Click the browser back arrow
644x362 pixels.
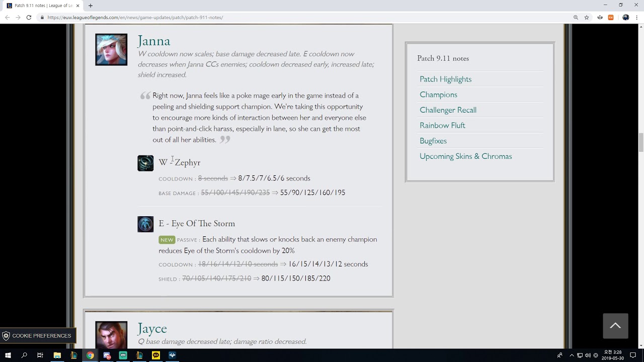click(7, 17)
